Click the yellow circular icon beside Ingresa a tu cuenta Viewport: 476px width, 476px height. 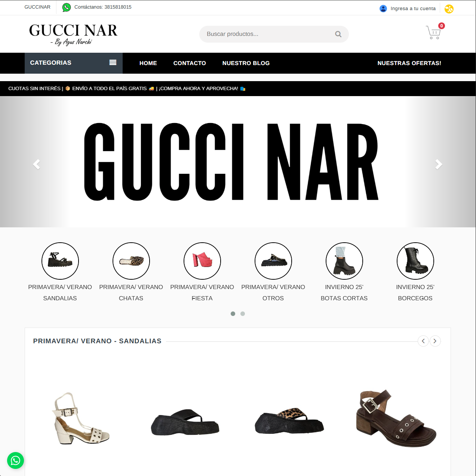449,9
